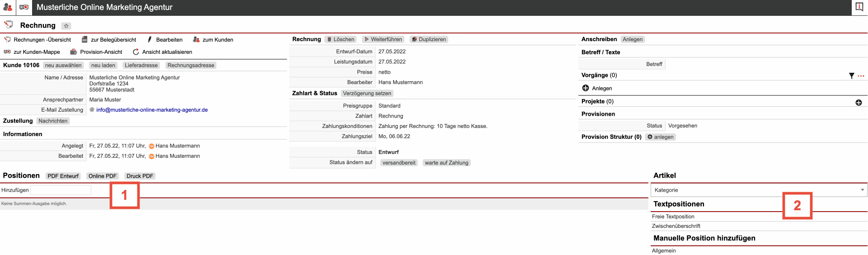This screenshot has width=868, height=255.
Task: Click the users icon in top left corner
Action: (x=8, y=7)
